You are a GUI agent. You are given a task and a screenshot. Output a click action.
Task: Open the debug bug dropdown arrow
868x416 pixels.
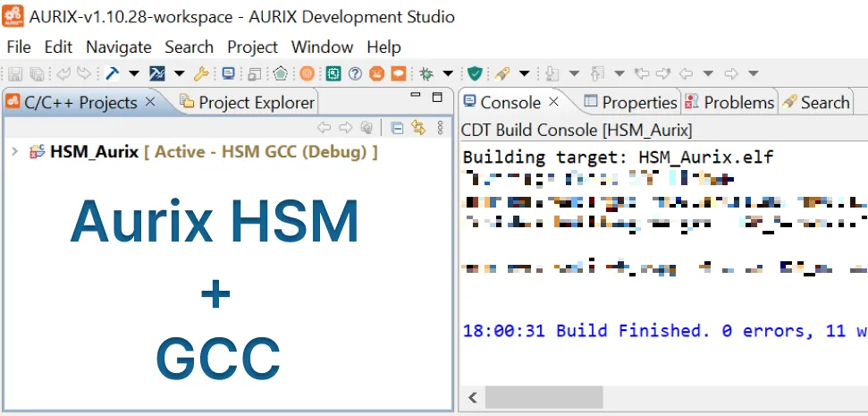pyautogui.click(x=448, y=73)
